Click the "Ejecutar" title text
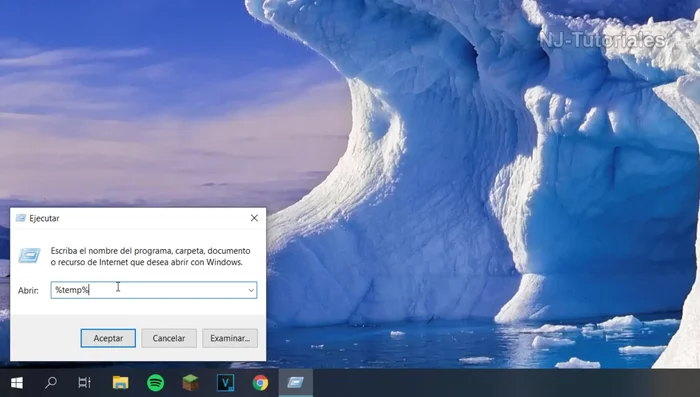The height and width of the screenshot is (397, 700). (44, 218)
